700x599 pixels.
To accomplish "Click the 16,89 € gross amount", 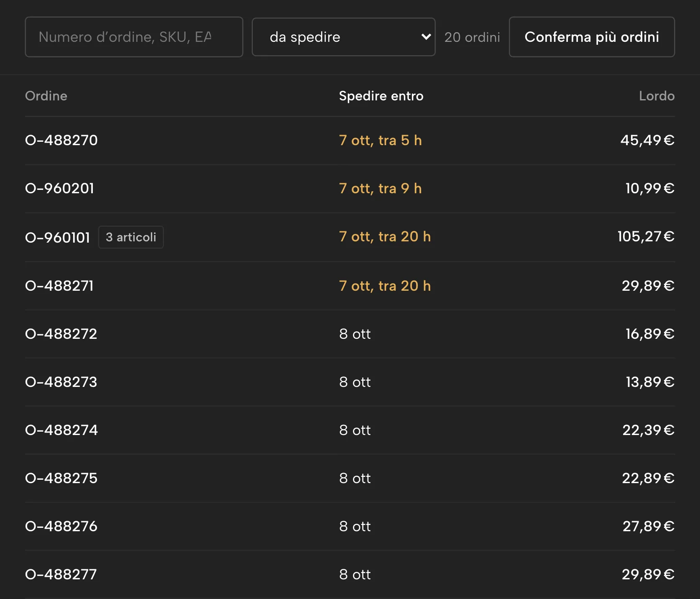I will [x=650, y=334].
